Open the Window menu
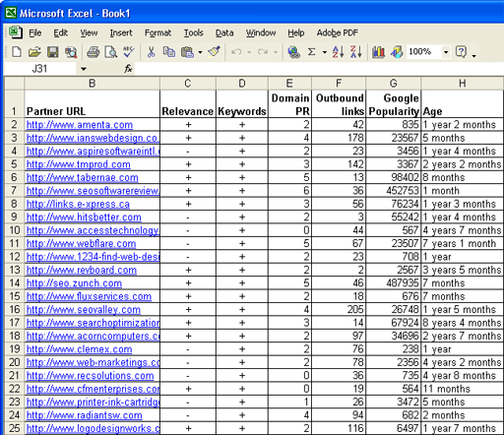Image resolution: width=504 pixels, height=435 pixels. (x=261, y=32)
